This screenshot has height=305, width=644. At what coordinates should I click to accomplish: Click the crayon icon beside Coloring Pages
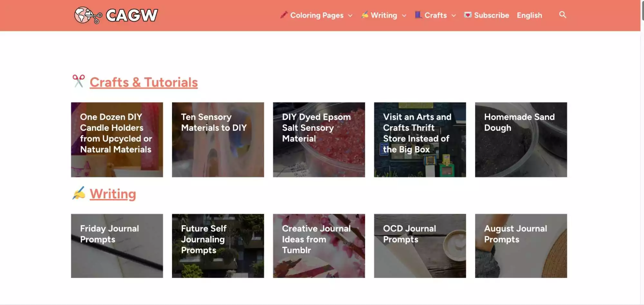tap(284, 15)
